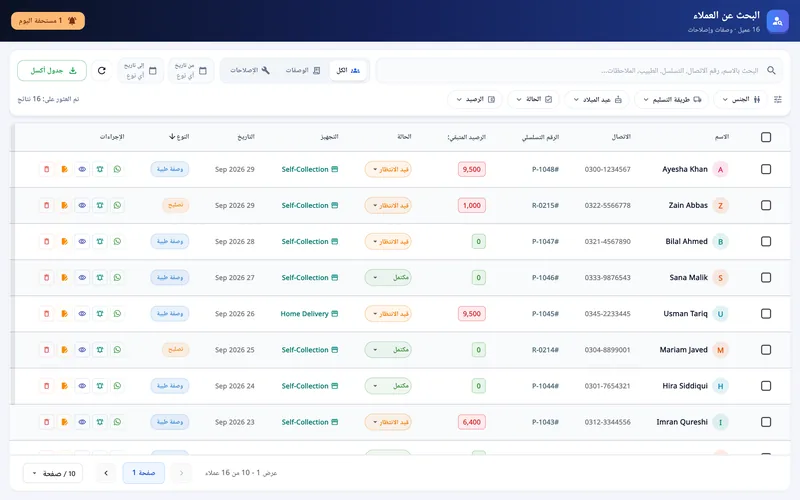Click the type column sort arrow
The height and width of the screenshot is (500, 800).
click(172, 137)
